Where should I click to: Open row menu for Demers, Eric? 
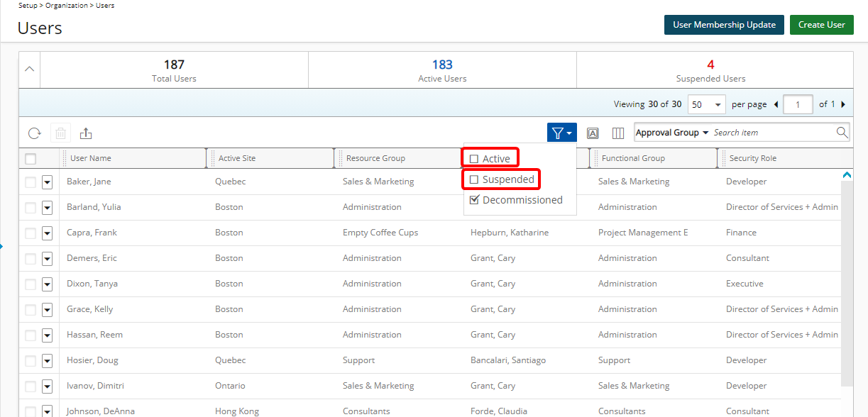click(x=47, y=259)
